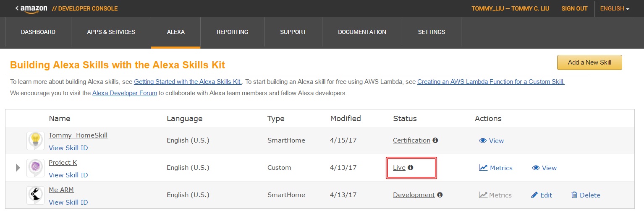Screen dimensions: 644x213
Task: Click info icon next to Development status
Action: [x=440, y=195]
